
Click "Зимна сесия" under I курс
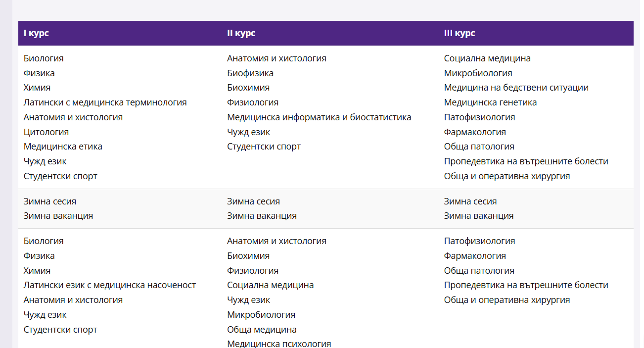click(x=50, y=201)
